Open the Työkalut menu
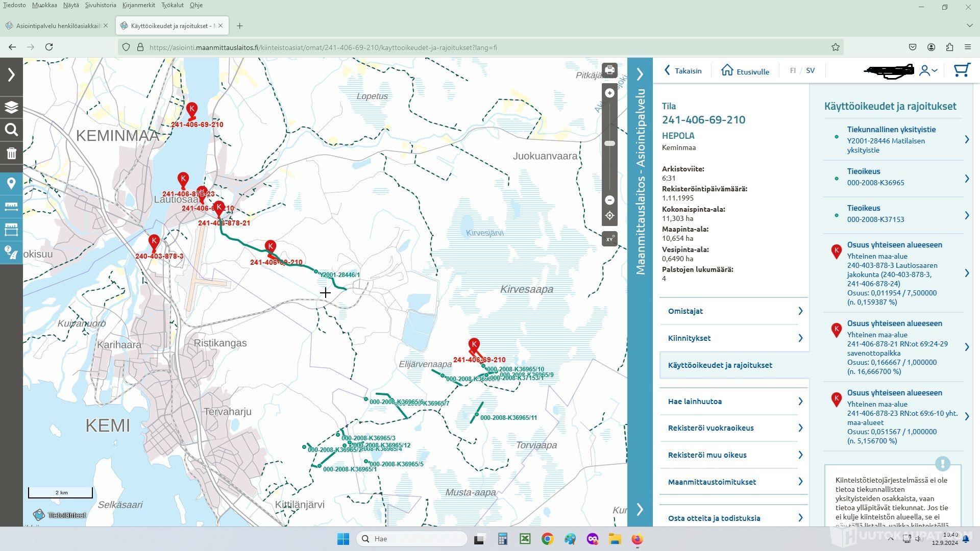Image resolution: width=980 pixels, height=551 pixels. pos(173,5)
